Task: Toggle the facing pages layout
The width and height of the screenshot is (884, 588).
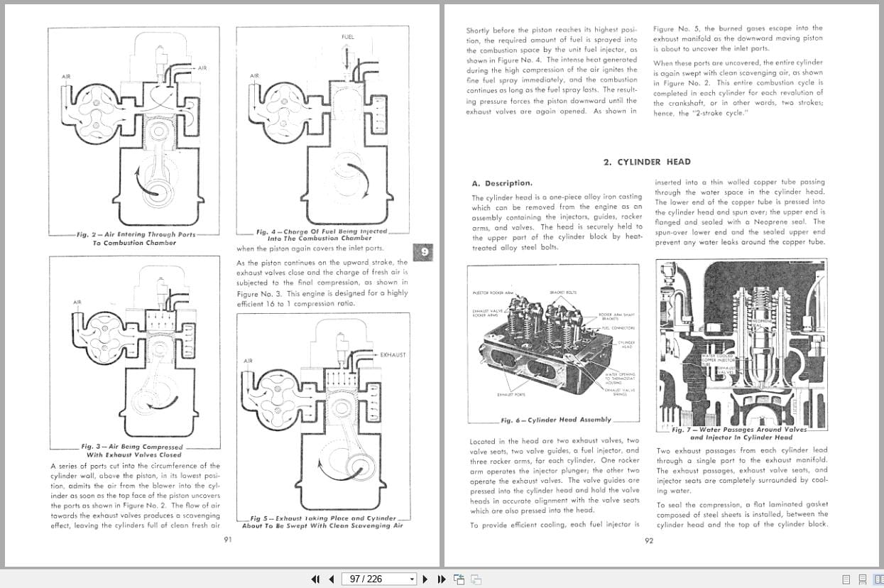Action: tap(878, 579)
